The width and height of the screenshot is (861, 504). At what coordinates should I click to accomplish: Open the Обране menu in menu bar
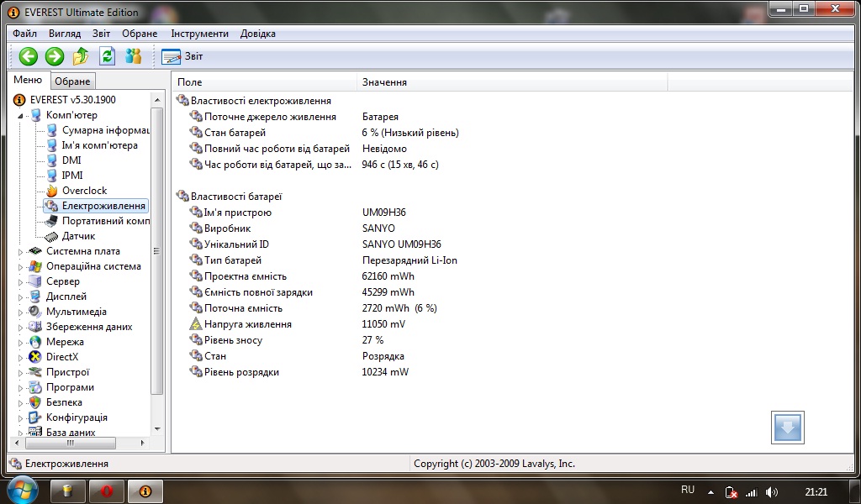point(140,34)
